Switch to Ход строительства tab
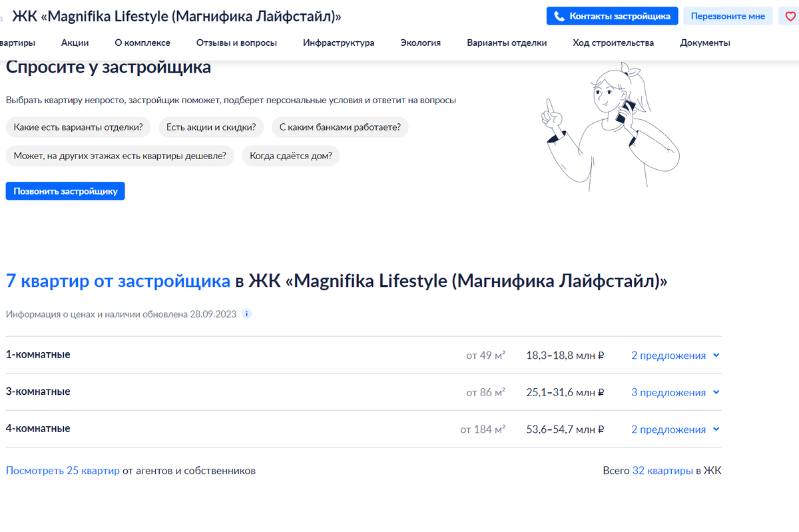 pos(613,42)
